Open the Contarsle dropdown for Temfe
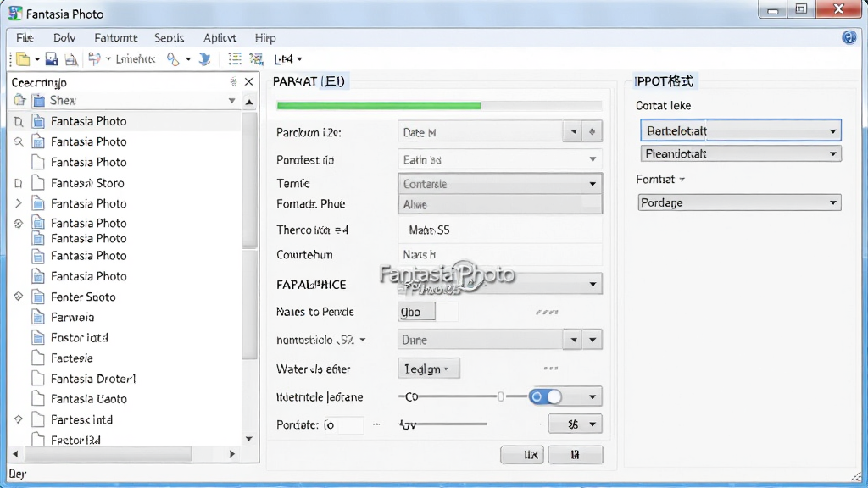868x488 pixels. [x=593, y=184]
